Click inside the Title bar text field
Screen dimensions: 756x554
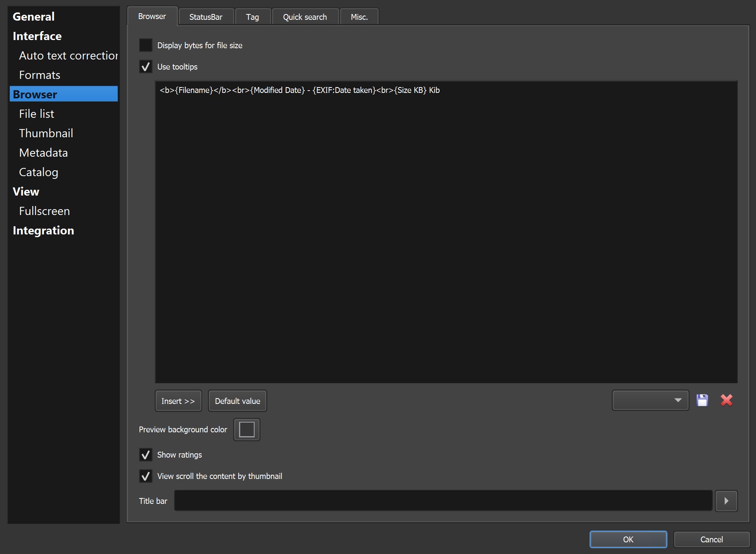(443, 501)
